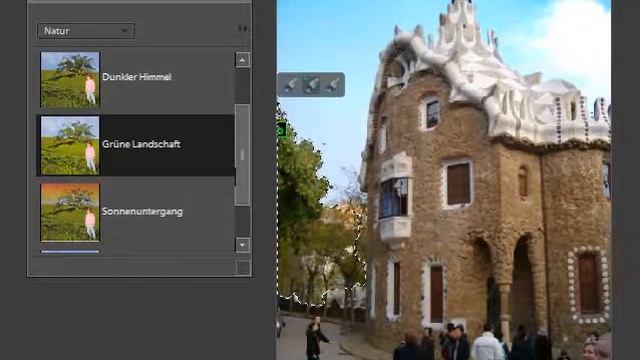640x360 pixels.
Task: Select the Grüne Landschaft thumbnail
Action: (70, 146)
